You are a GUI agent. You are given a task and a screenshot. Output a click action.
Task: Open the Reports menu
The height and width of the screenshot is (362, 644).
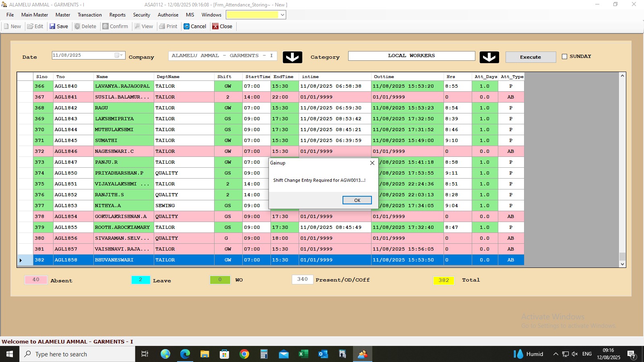click(x=118, y=15)
